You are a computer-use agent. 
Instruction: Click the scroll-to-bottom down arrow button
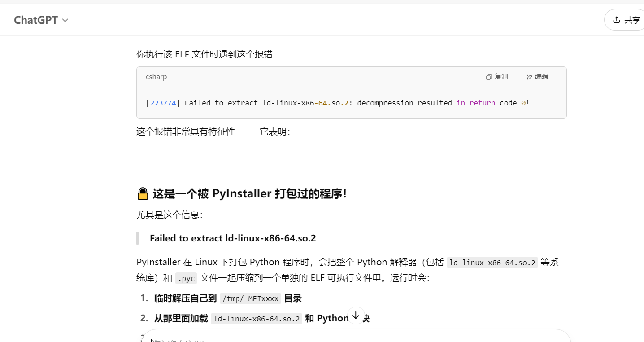pyautogui.click(x=356, y=316)
